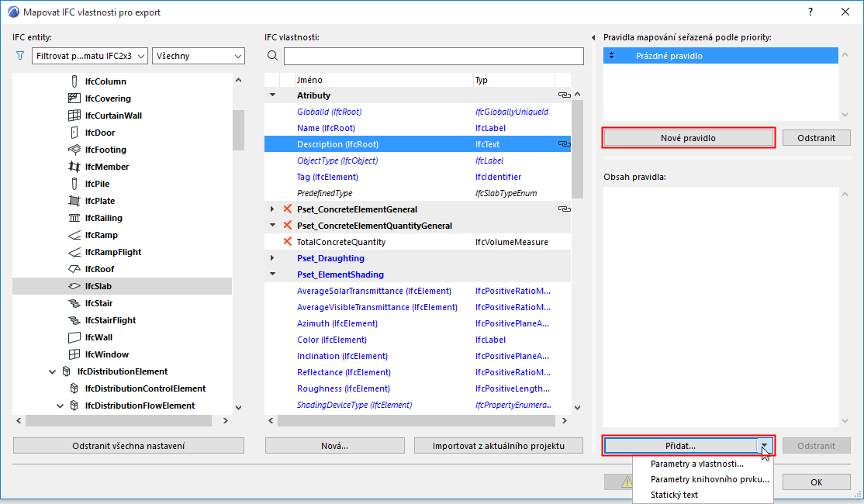
Task: Select the Tag (IfcElement) property row
Action: [418, 177]
